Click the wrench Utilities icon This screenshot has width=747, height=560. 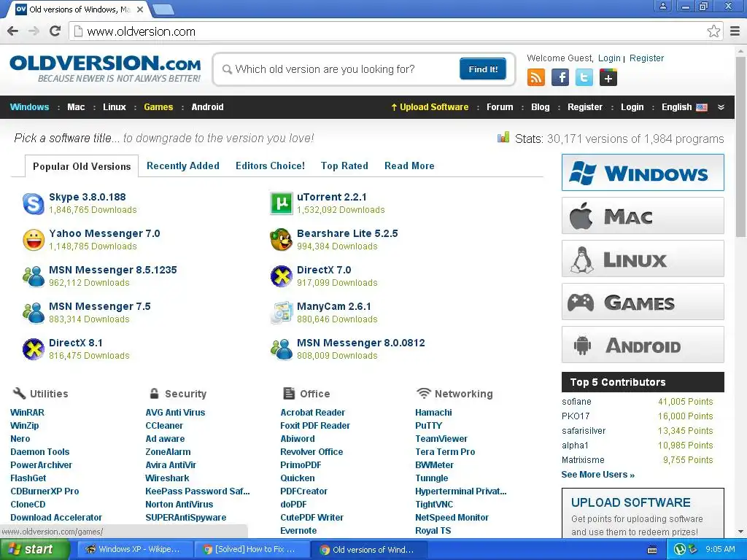coord(19,393)
